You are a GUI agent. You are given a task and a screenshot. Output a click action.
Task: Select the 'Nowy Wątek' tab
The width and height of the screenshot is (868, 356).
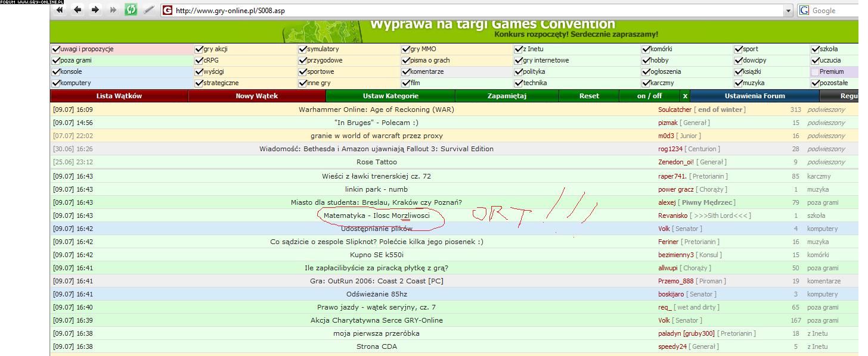coord(257,96)
